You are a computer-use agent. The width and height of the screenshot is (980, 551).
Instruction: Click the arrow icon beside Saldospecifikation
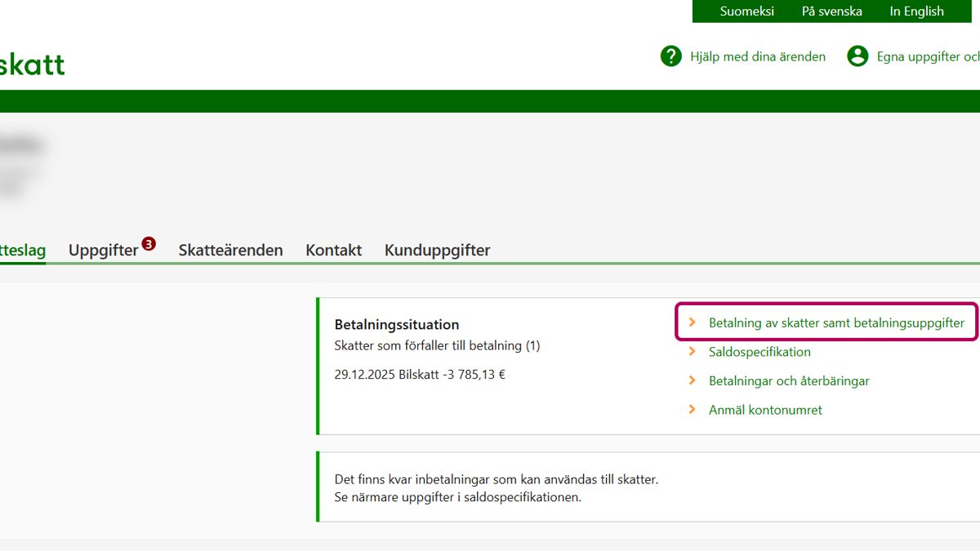pos(693,352)
